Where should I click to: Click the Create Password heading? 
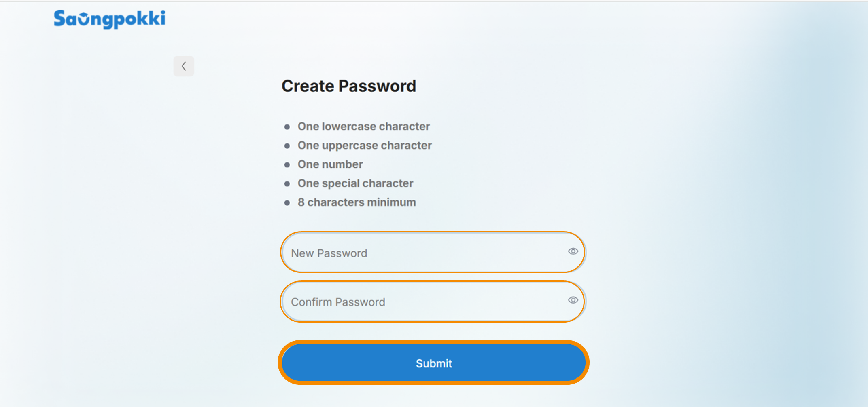point(349,86)
